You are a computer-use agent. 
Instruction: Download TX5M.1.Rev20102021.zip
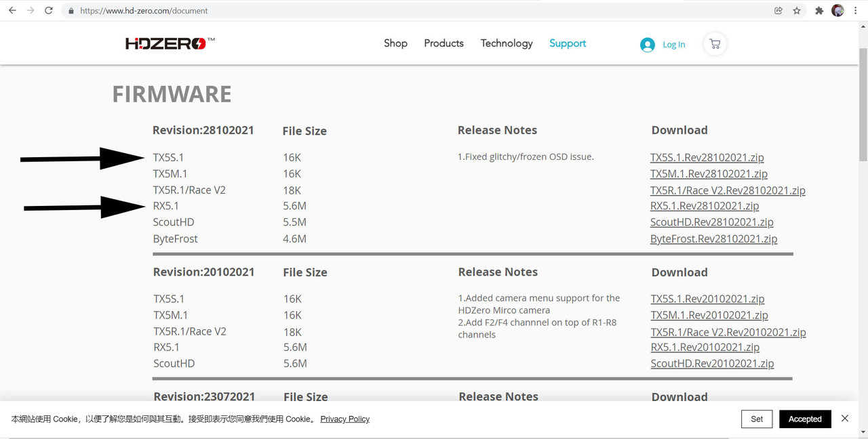click(709, 315)
